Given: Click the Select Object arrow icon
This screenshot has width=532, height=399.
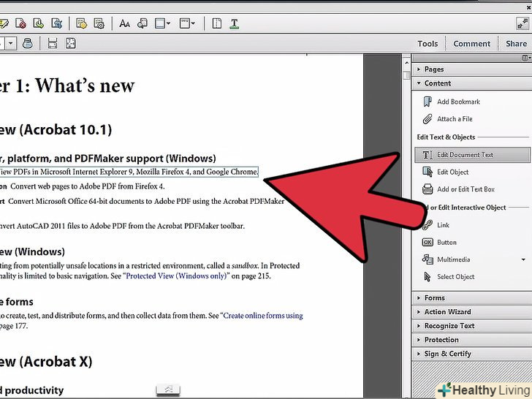Looking at the screenshot, I should pyautogui.click(x=427, y=276).
